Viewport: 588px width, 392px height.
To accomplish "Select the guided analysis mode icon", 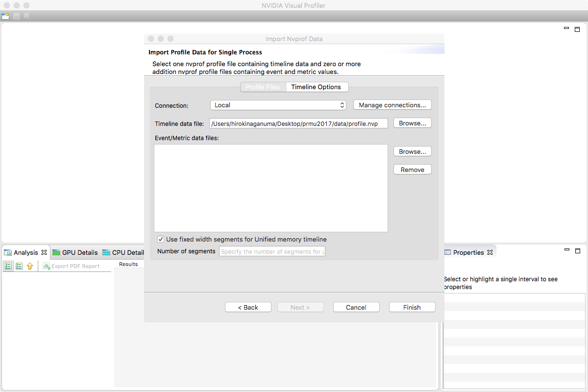I will coord(8,266).
